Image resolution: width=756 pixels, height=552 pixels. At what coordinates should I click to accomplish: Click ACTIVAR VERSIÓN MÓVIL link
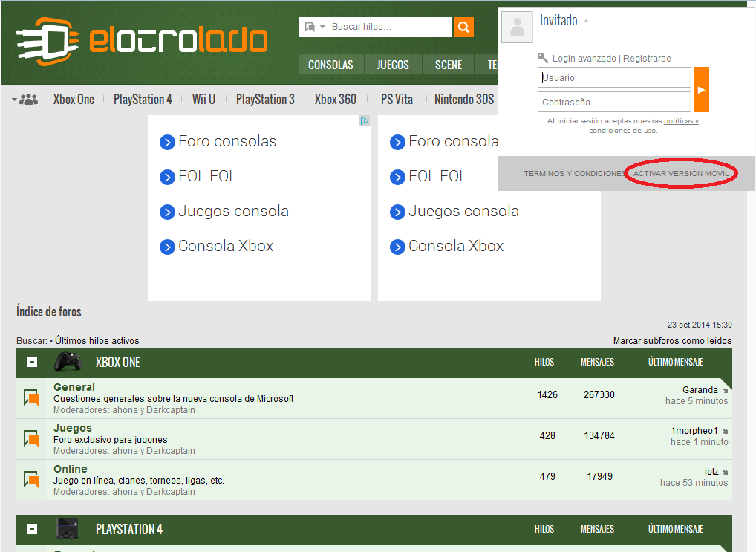[x=681, y=173]
